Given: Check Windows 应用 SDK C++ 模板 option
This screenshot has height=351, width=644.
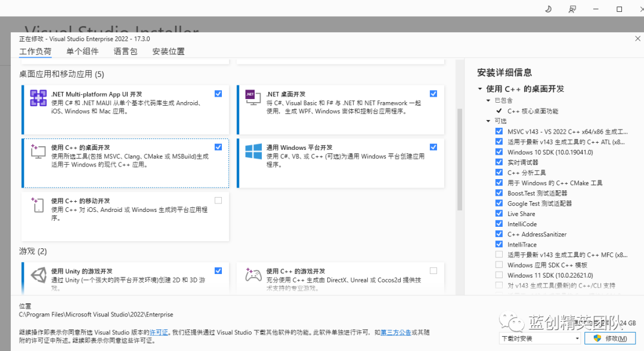Looking at the screenshot, I should click(499, 265).
